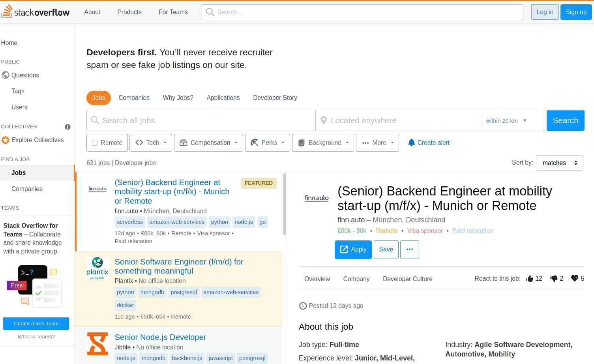Click the globe icon beside Questions

pyautogui.click(x=6, y=75)
